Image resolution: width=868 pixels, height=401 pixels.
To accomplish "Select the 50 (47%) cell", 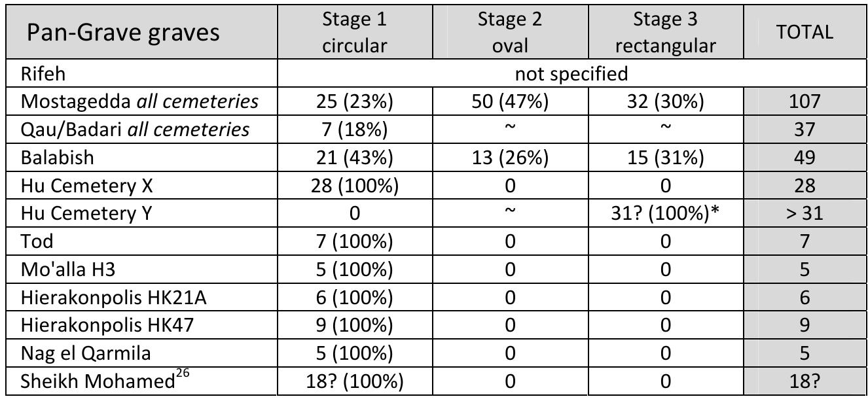I will [509, 101].
